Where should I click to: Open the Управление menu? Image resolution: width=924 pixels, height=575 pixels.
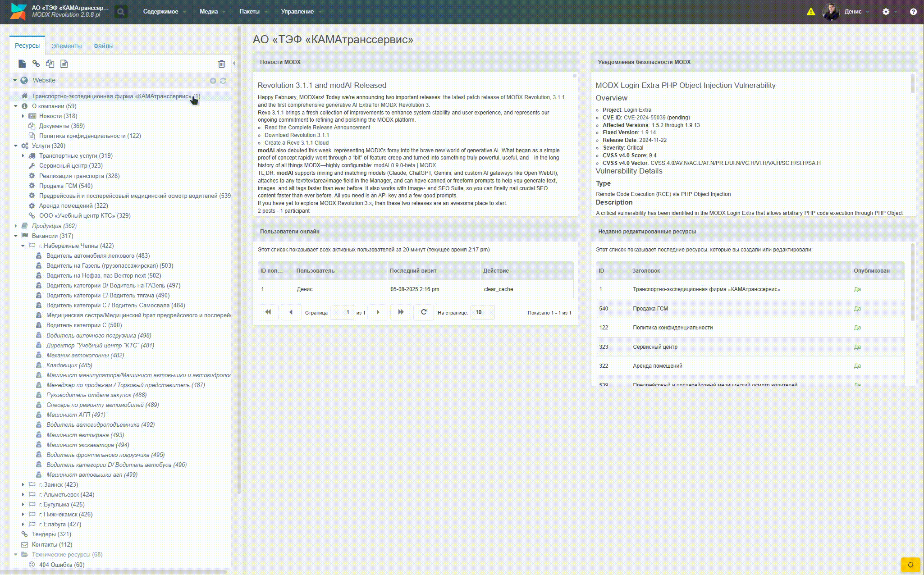pyautogui.click(x=301, y=12)
